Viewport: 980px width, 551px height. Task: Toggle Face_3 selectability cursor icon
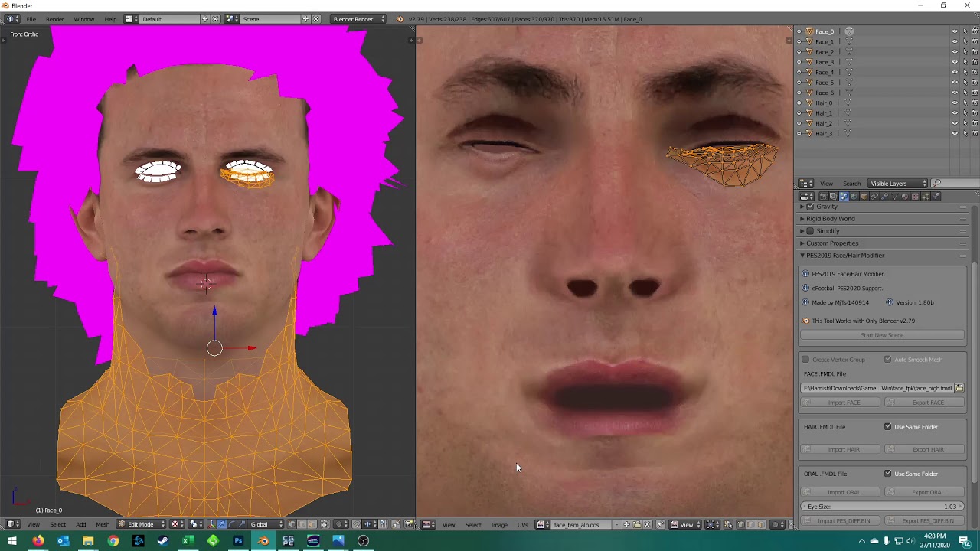click(x=965, y=62)
